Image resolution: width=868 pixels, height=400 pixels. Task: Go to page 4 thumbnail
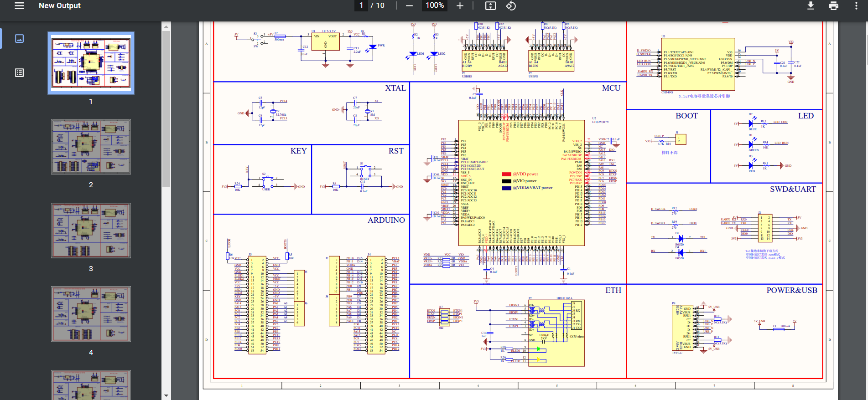91,314
